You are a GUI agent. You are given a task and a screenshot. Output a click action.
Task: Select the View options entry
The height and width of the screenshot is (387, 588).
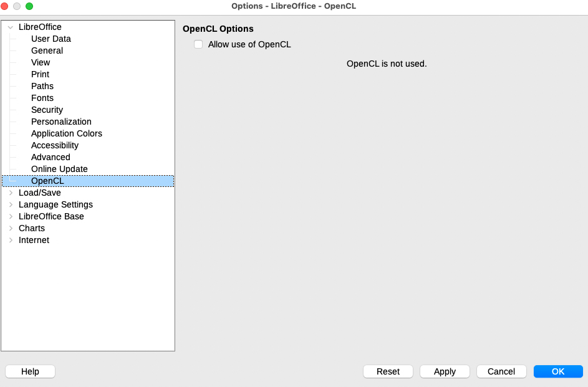click(x=41, y=62)
